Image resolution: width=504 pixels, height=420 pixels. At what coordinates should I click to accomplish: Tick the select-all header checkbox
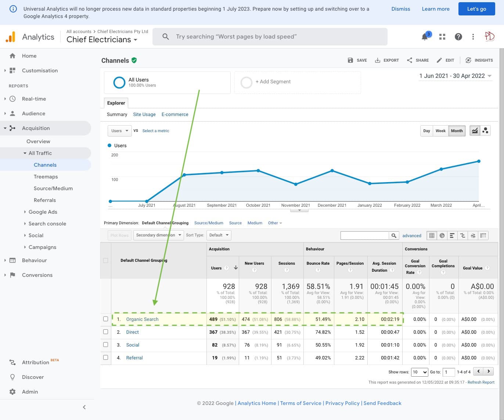(x=106, y=260)
